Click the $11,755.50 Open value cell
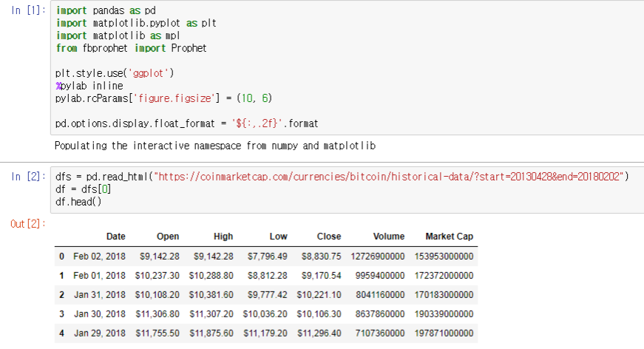644x349 pixels. tap(155, 333)
